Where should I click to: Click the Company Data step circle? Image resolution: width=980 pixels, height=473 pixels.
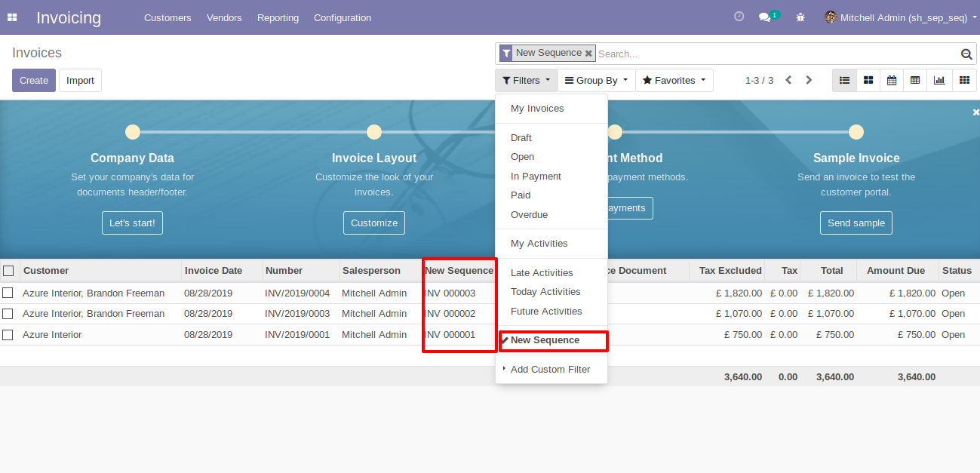[133, 132]
